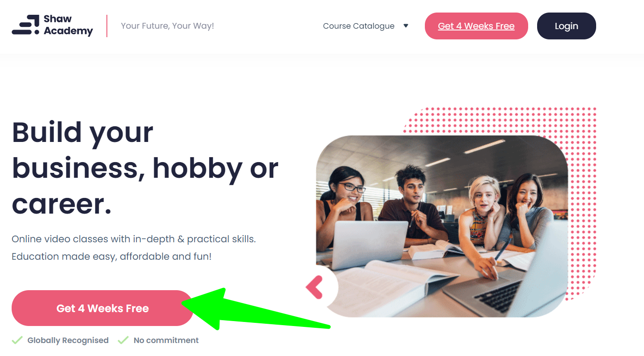Click the large pink Get 4 Weeks Free button
Screen dimensions: 644x356
(x=102, y=308)
